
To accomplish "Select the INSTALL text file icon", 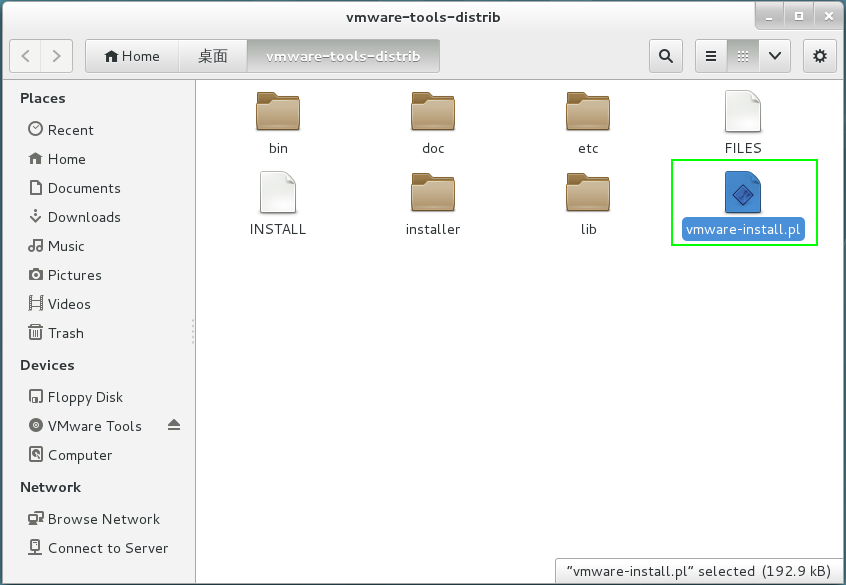I will point(278,192).
